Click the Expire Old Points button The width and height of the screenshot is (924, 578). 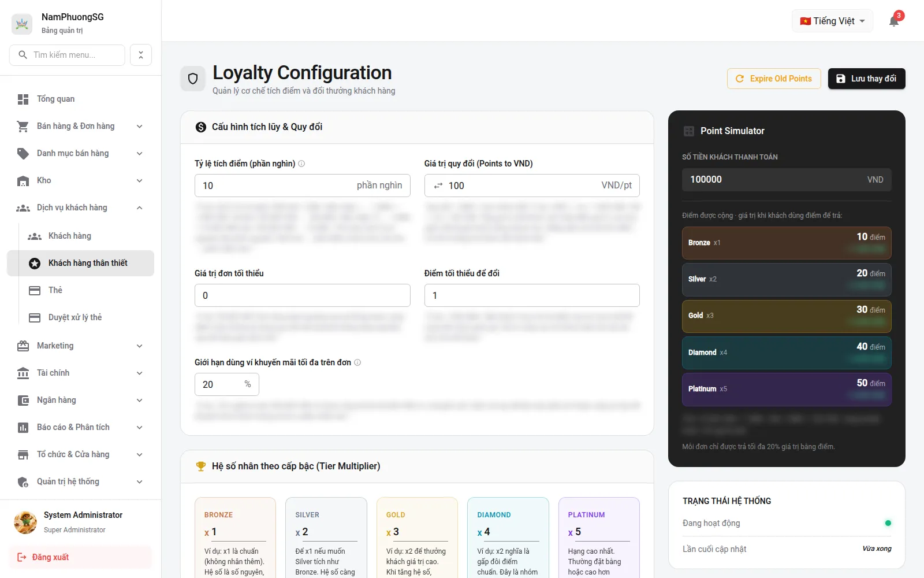774,79
